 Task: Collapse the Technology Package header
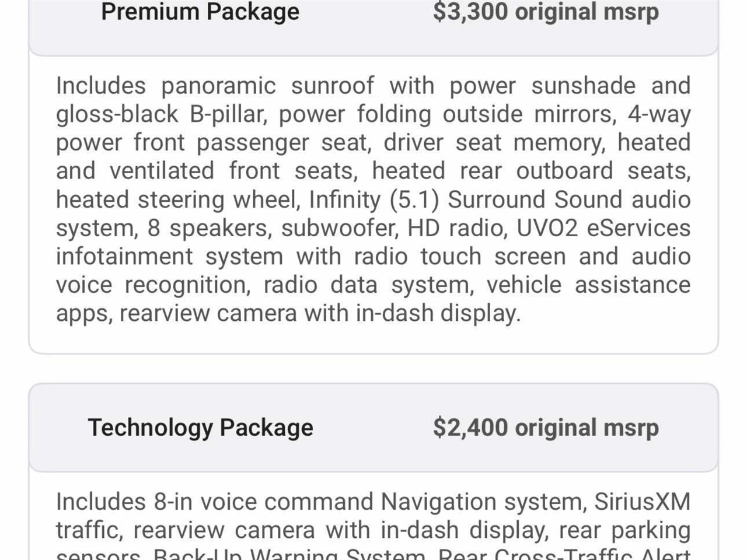tap(200, 428)
